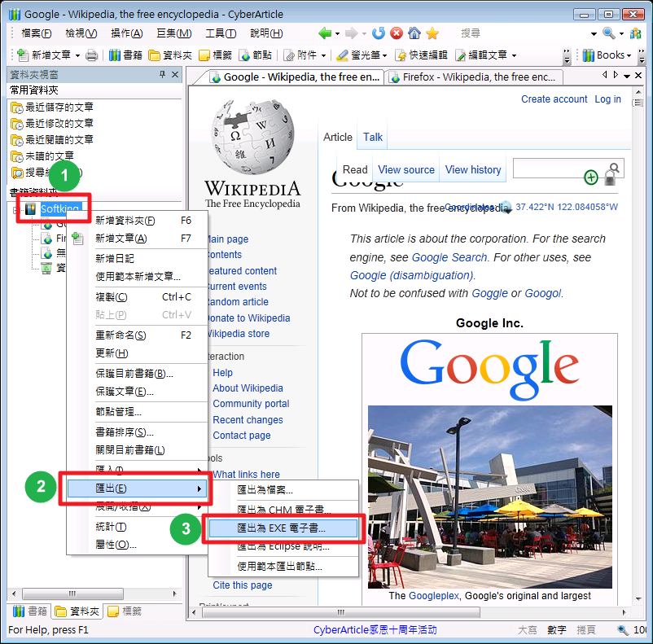
Task: Select 匯出為 EXE 電子書 from submenu
Action: click(x=283, y=528)
